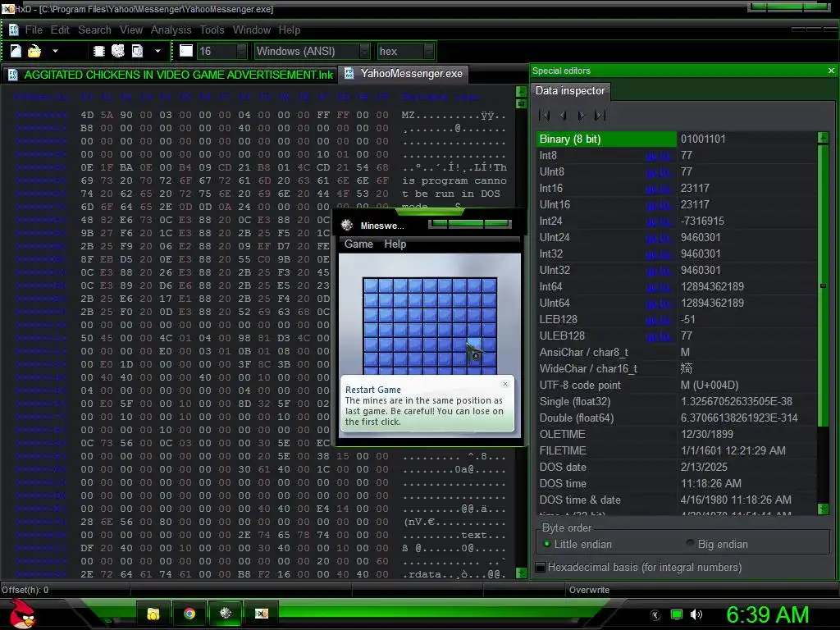Open the Edit menu

(x=60, y=30)
